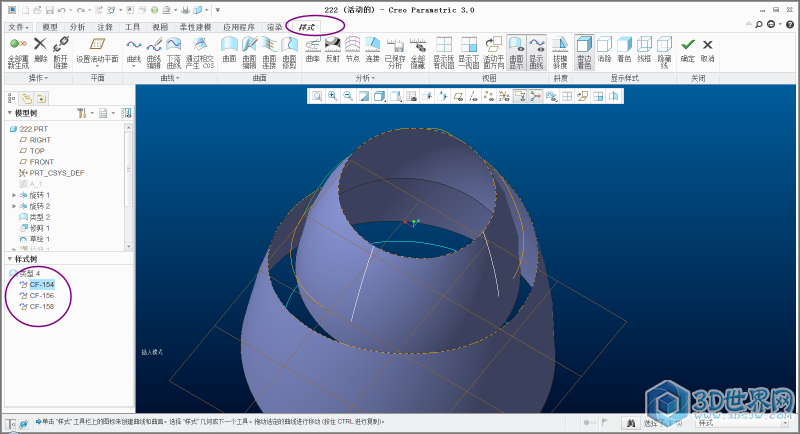Switch to the 应用程序 (Applications) tab
The image size is (800, 434).
(239, 27)
